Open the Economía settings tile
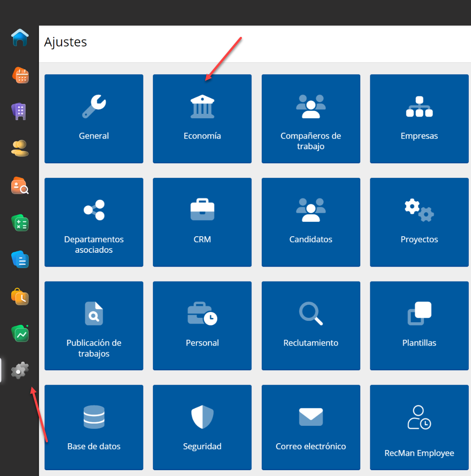471x476 pixels. pyautogui.click(x=202, y=119)
